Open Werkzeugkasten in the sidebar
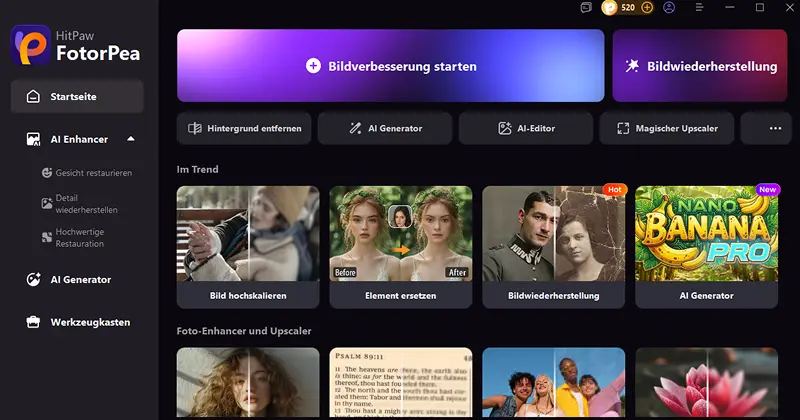800x420 pixels. pyautogui.click(x=78, y=323)
